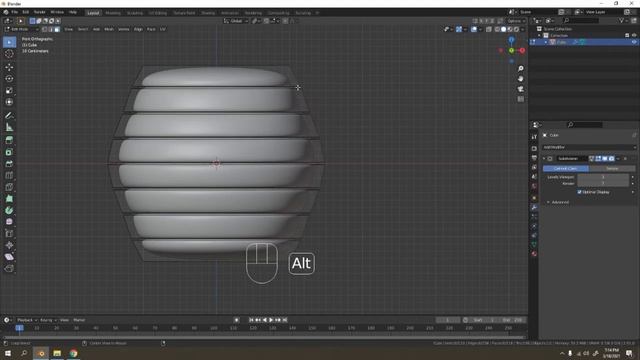
Task: Select the Loop Cut tool
Action: pyautogui.click(x=9, y=175)
